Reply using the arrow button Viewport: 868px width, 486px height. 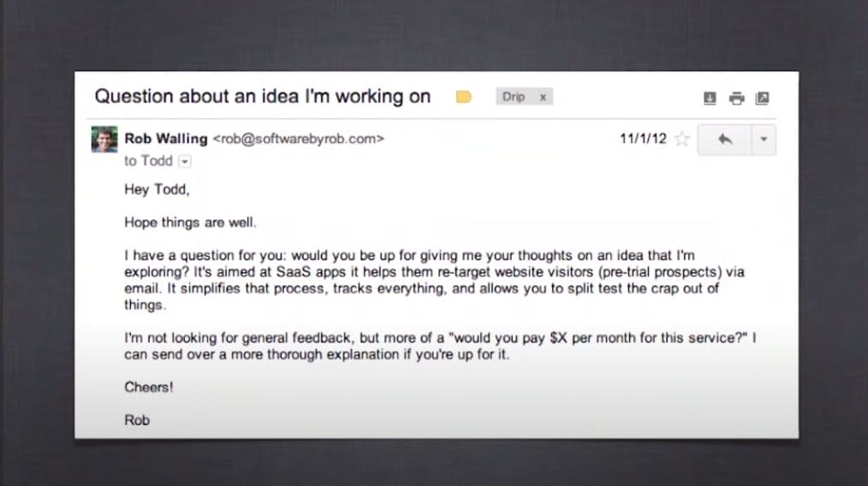(725, 139)
